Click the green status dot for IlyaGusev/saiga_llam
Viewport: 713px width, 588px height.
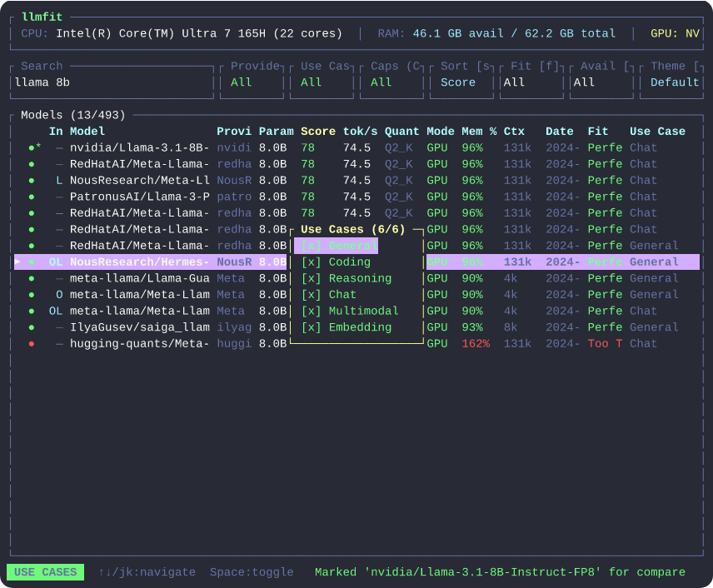click(x=32, y=327)
